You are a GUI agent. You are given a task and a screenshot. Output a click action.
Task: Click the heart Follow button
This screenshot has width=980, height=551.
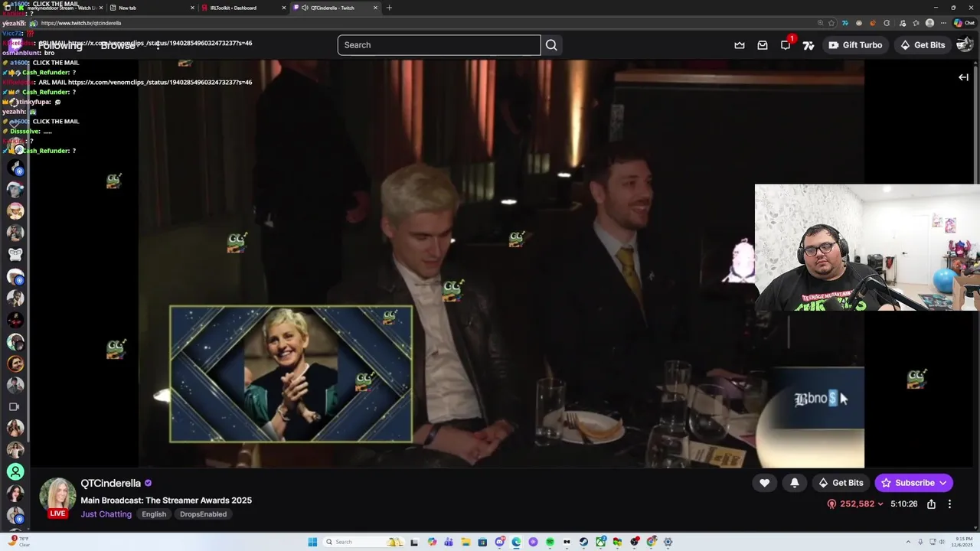pyautogui.click(x=764, y=483)
